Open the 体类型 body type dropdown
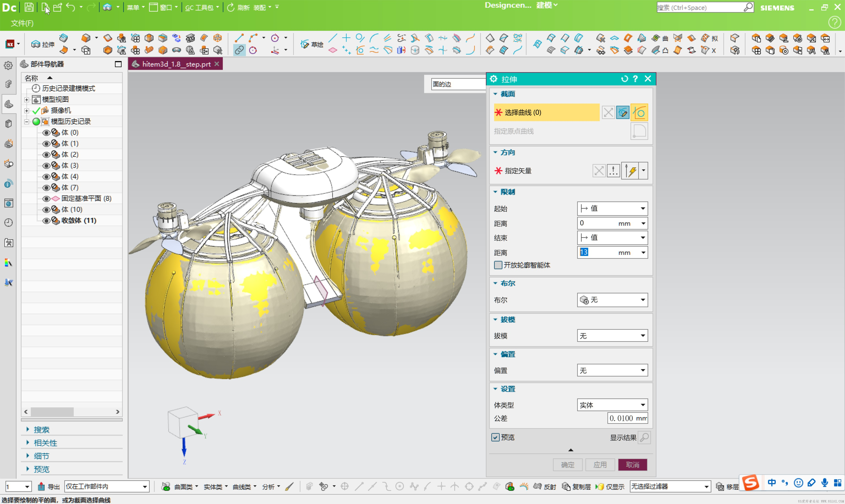This screenshot has width=845, height=504. (x=612, y=405)
